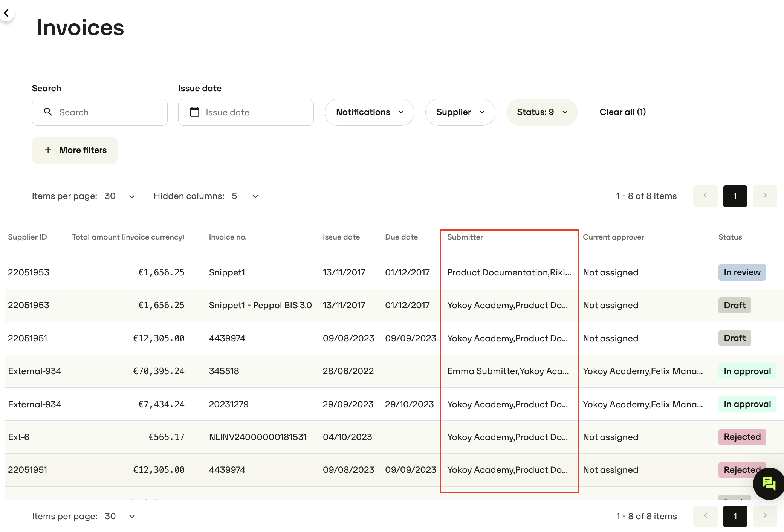Click the search magnifier icon
Viewport: 784px width, 532px height.
point(48,112)
